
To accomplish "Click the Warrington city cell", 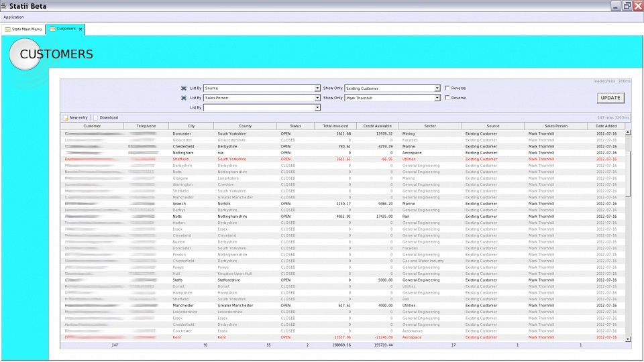I will coord(182,185).
